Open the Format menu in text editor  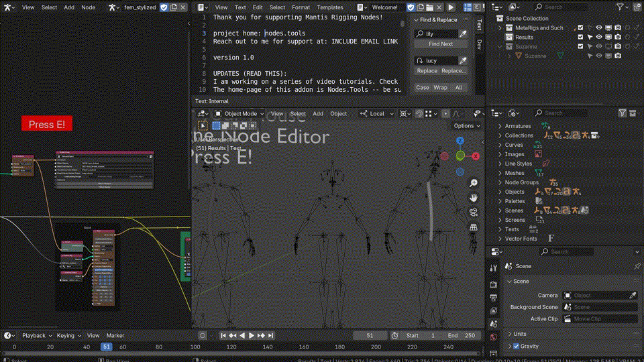[x=301, y=7]
